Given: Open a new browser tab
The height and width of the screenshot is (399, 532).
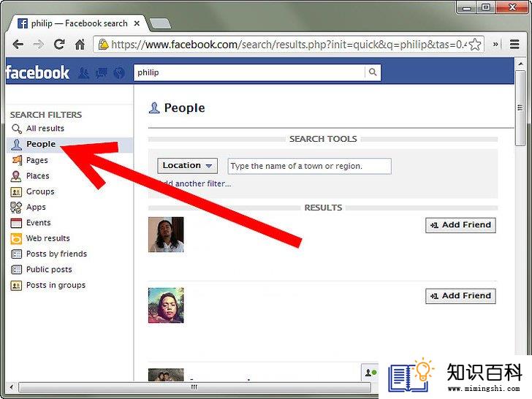Looking at the screenshot, I should click(160, 23).
